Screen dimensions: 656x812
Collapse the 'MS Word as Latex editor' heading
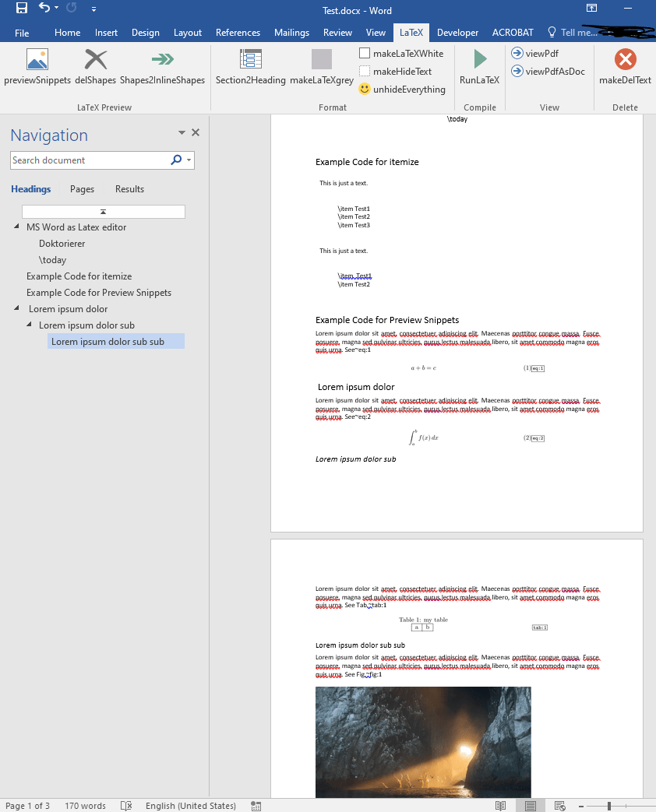[x=16, y=227]
